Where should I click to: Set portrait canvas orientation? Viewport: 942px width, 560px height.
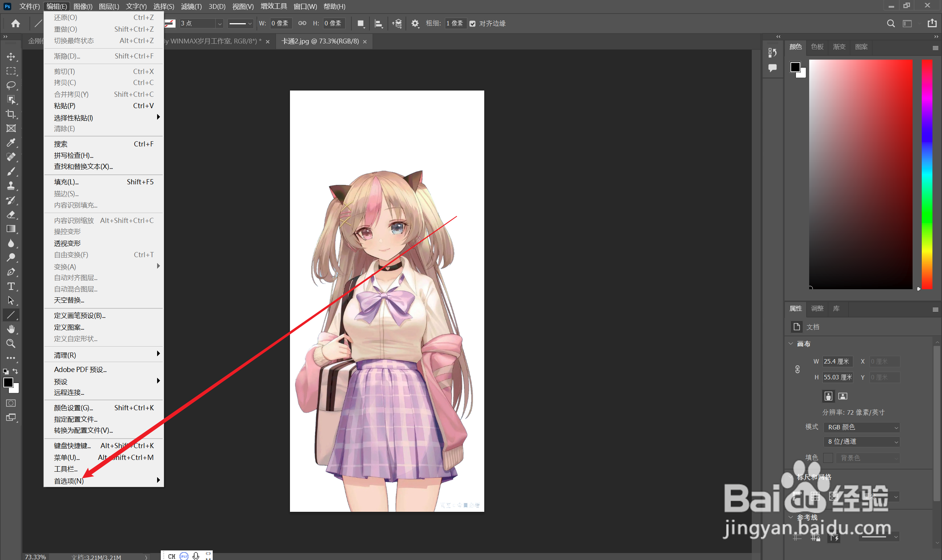click(x=828, y=396)
